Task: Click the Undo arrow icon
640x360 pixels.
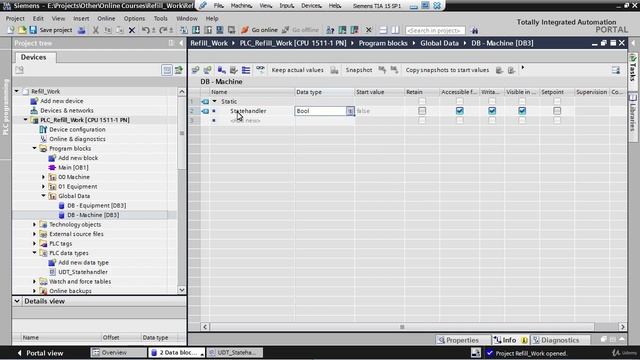Action: coord(145,30)
